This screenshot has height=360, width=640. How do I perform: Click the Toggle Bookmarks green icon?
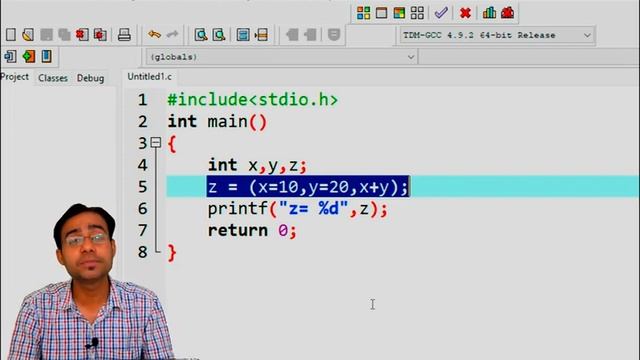point(29,56)
